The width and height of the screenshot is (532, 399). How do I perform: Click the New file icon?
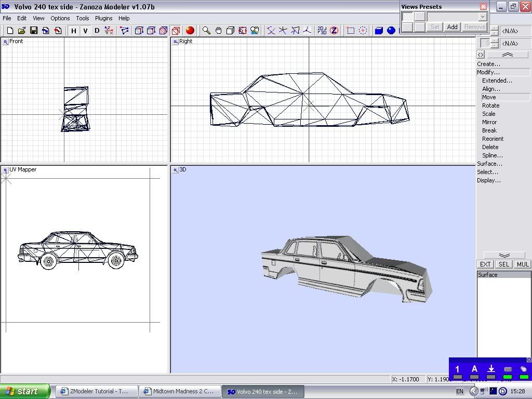[x=9, y=31]
